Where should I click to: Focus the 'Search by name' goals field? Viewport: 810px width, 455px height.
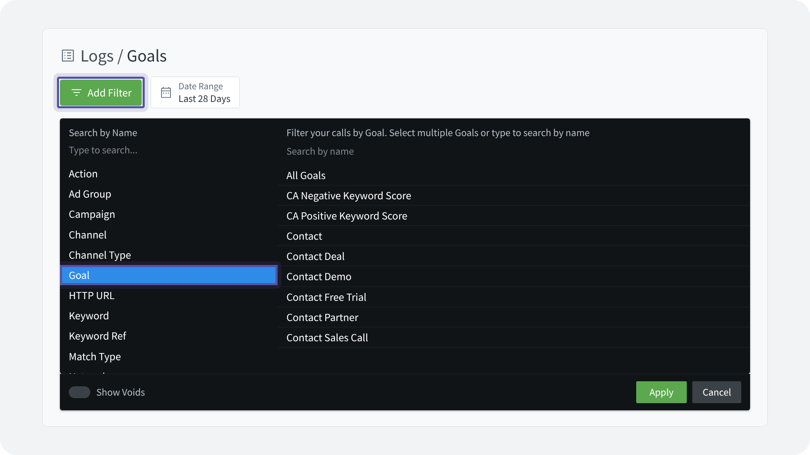(514, 151)
